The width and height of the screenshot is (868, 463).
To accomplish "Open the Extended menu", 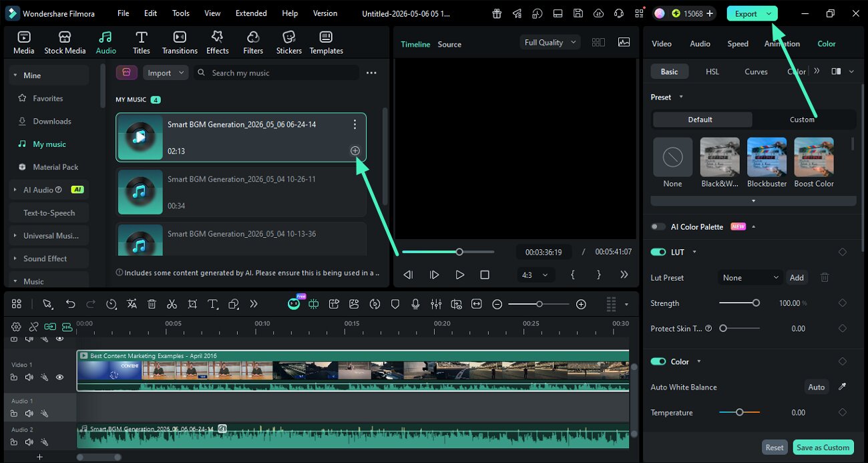I will [251, 13].
